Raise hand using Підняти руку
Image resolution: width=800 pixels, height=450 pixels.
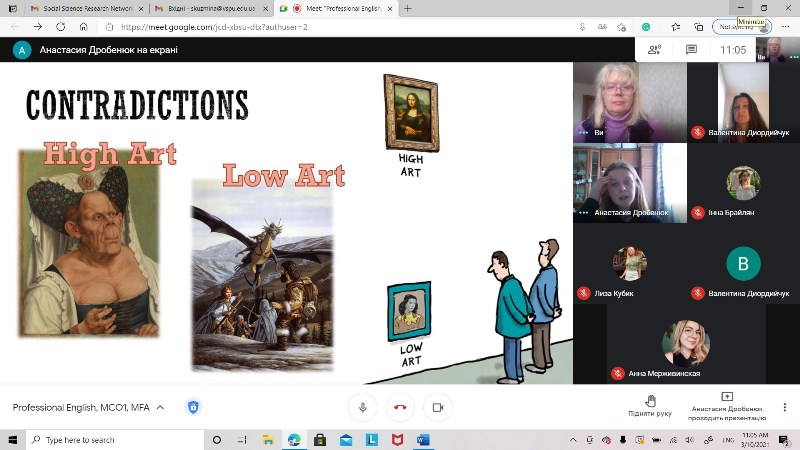coord(650,406)
